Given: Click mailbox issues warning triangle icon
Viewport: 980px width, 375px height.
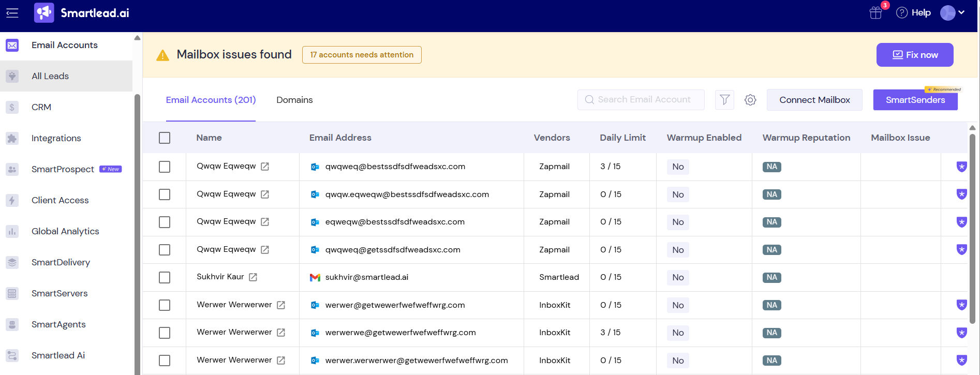Looking at the screenshot, I should tap(162, 55).
